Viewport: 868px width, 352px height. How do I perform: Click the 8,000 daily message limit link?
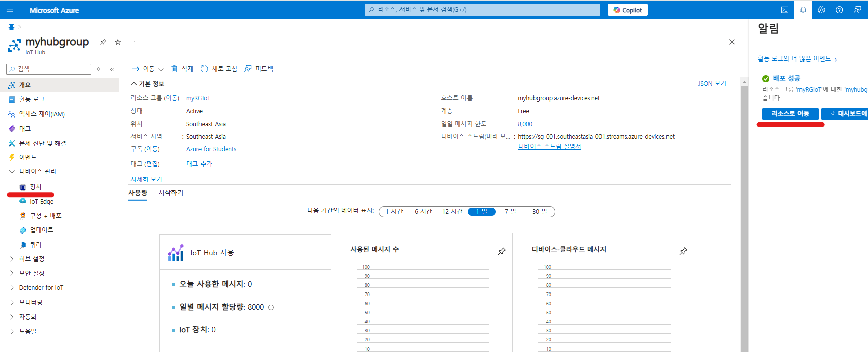[525, 124]
